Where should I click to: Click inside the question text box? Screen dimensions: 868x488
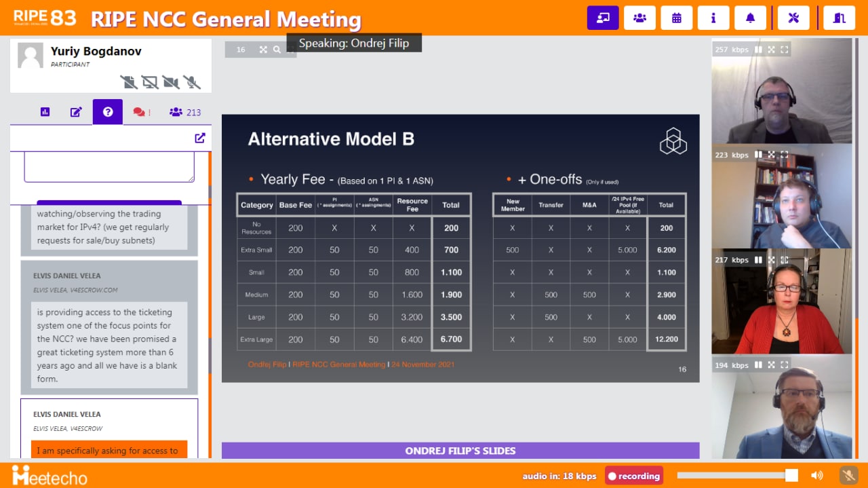[109, 167]
